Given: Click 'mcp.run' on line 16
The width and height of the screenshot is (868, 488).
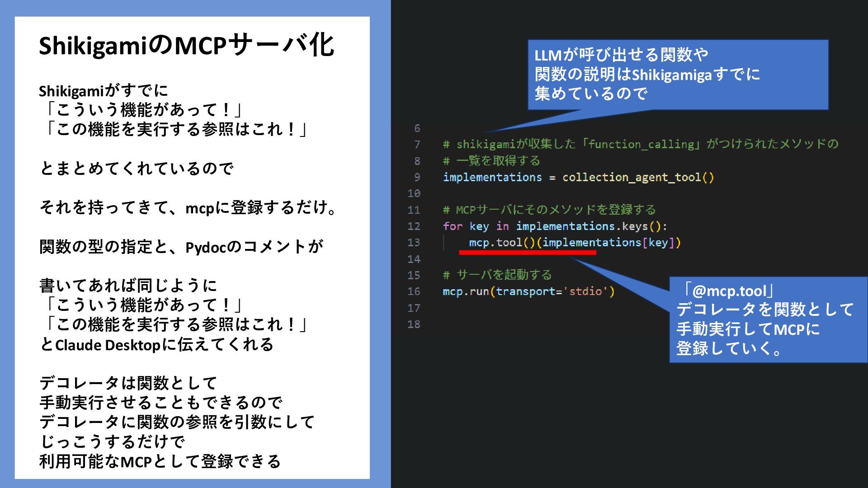Looking at the screenshot, I should (466, 291).
